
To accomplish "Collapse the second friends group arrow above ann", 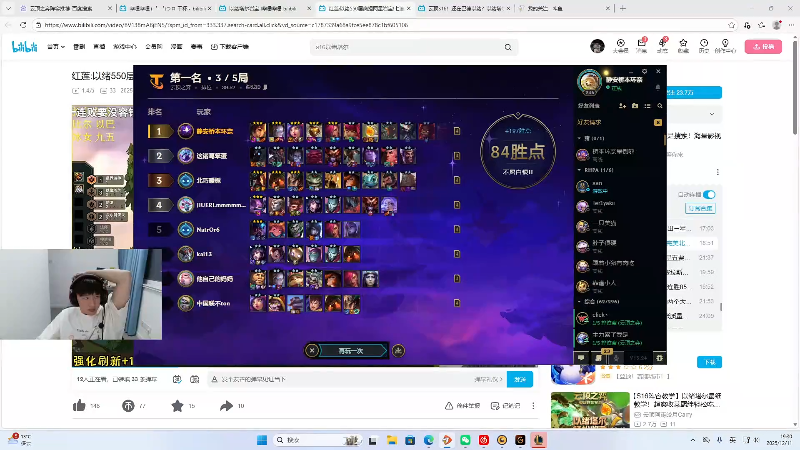I will [x=579, y=170].
